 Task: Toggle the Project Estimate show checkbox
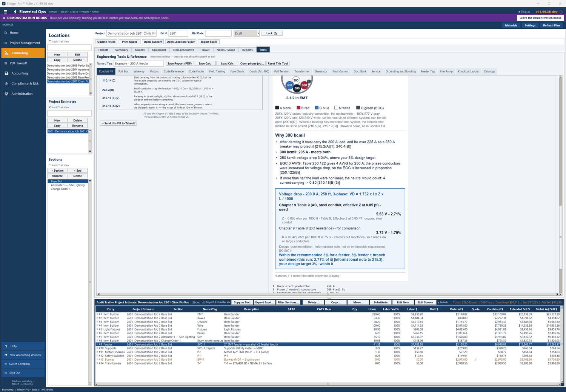pyautogui.click(x=203, y=302)
